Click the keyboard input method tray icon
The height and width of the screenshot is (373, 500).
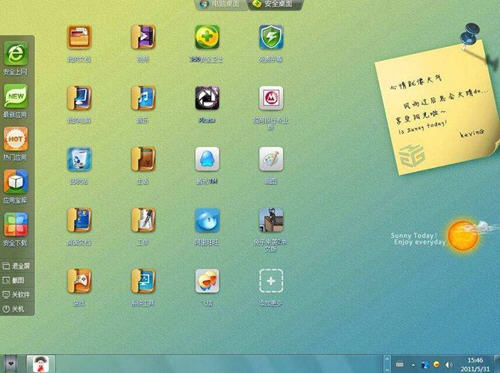click(x=400, y=364)
